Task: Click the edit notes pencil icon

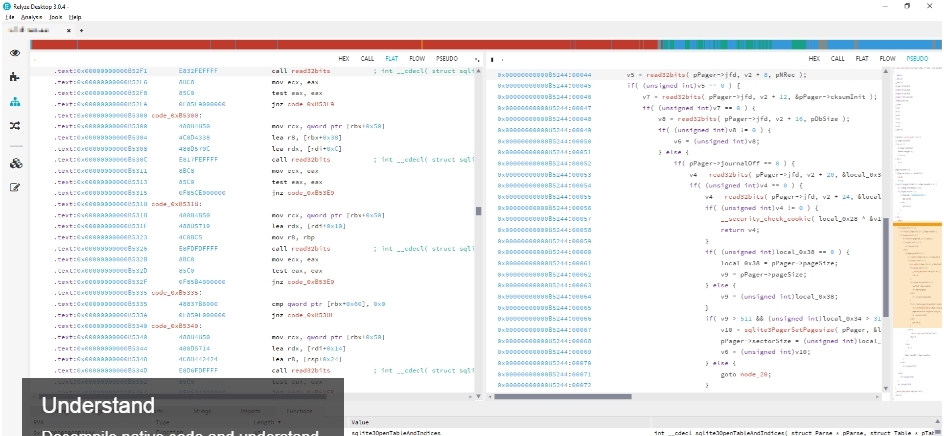Action: click(x=15, y=187)
